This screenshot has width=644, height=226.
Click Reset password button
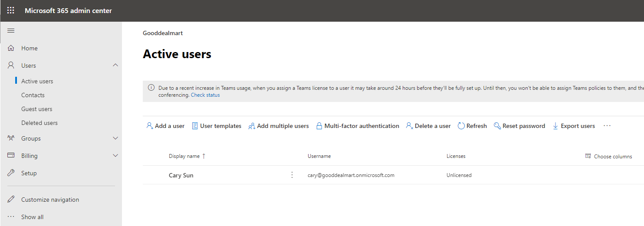pos(519,126)
